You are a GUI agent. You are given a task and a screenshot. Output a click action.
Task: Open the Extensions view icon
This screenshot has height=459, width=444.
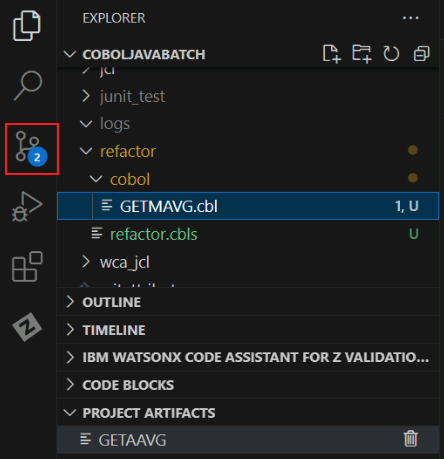(x=27, y=267)
